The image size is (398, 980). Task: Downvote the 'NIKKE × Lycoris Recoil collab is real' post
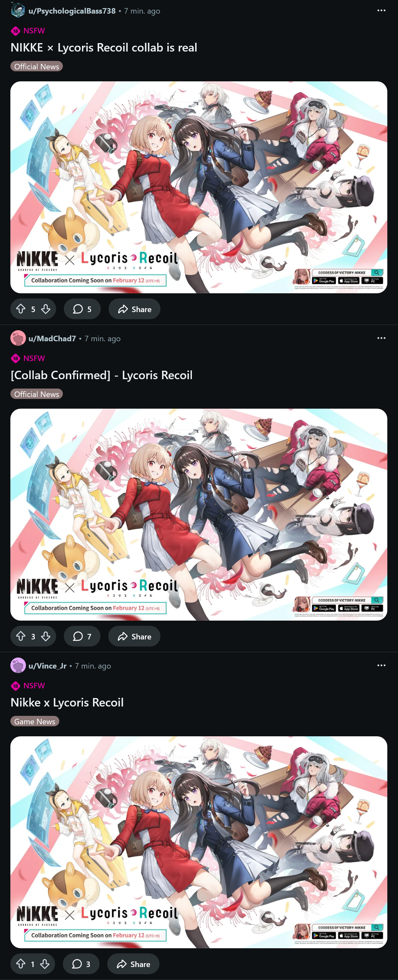point(46,309)
